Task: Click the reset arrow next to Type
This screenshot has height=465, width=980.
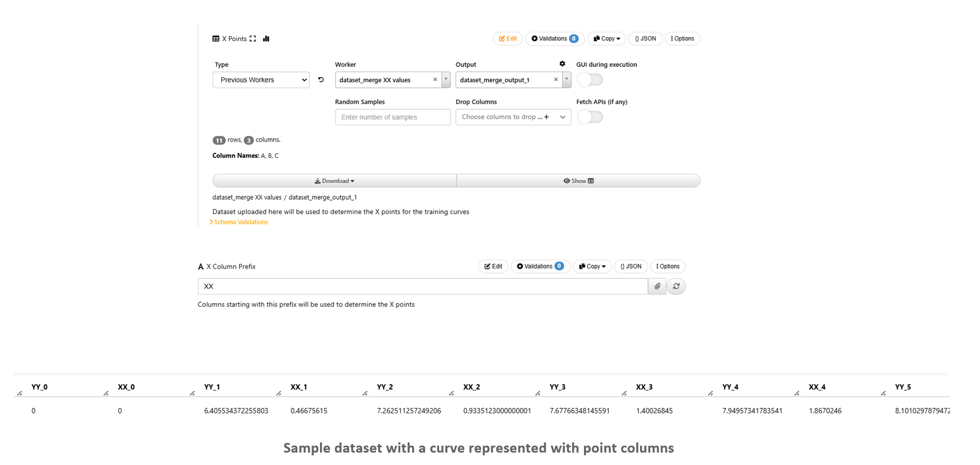Action: [x=321, y=80]
